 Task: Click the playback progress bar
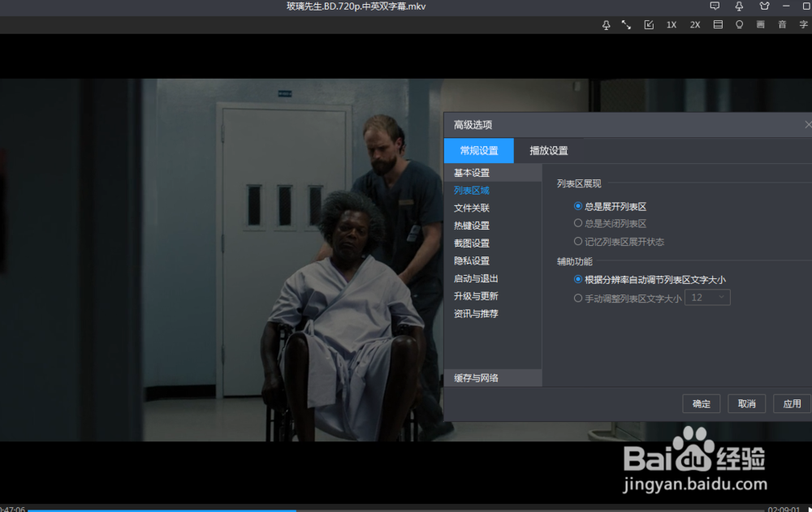[x=396, y=510]
